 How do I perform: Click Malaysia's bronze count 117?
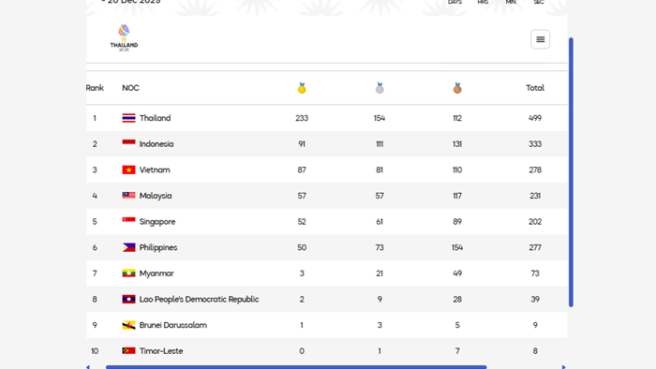(457, 196)
